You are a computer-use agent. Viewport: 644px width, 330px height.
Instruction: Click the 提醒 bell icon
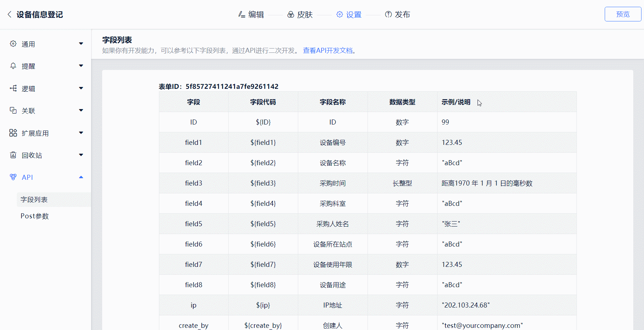(x=13, y=66)
